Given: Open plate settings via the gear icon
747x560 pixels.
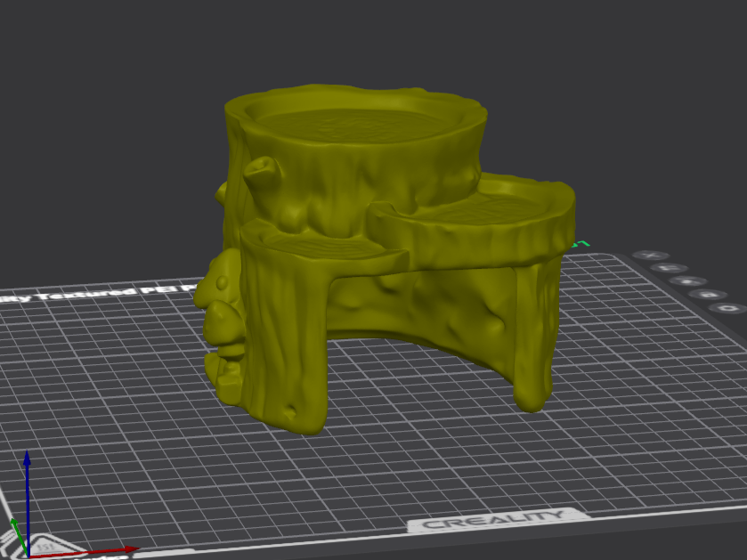Looking at the screenshot, I should (728, 309).
